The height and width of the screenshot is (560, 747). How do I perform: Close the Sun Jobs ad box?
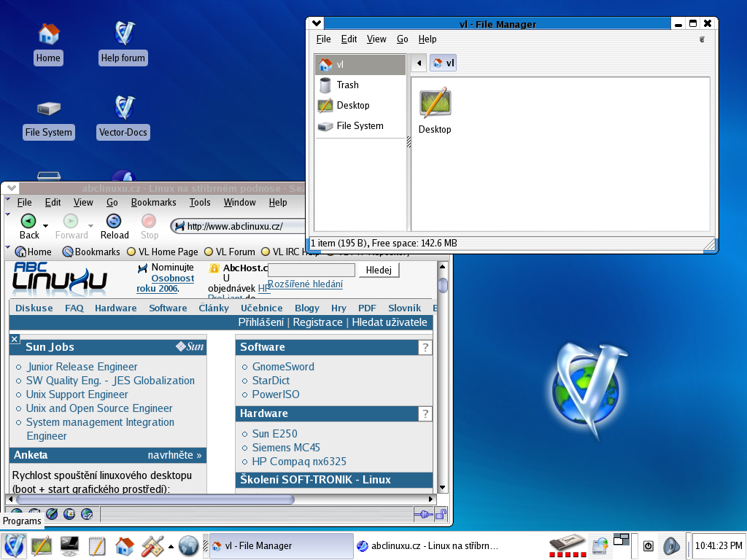tap(15, 339)
